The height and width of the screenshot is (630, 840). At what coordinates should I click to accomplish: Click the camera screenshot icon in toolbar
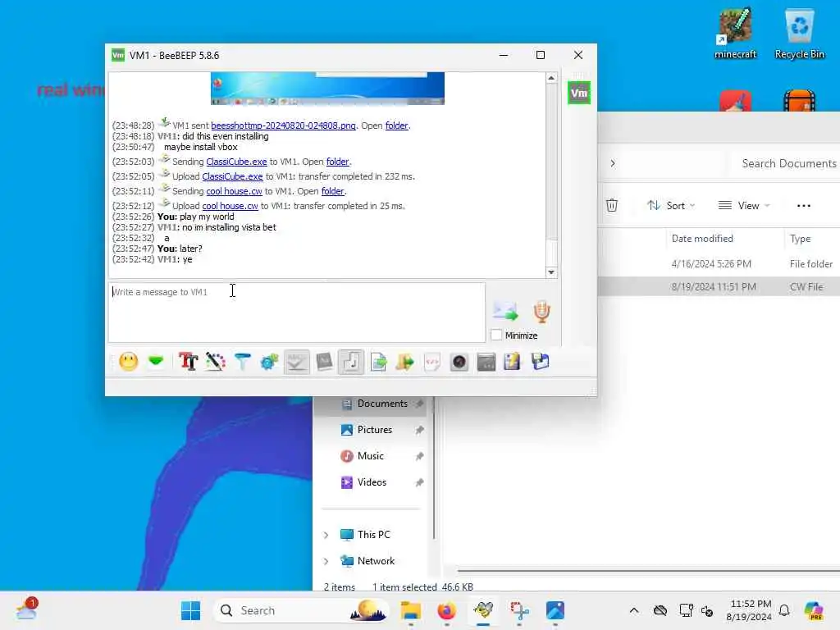pos(459,362)
